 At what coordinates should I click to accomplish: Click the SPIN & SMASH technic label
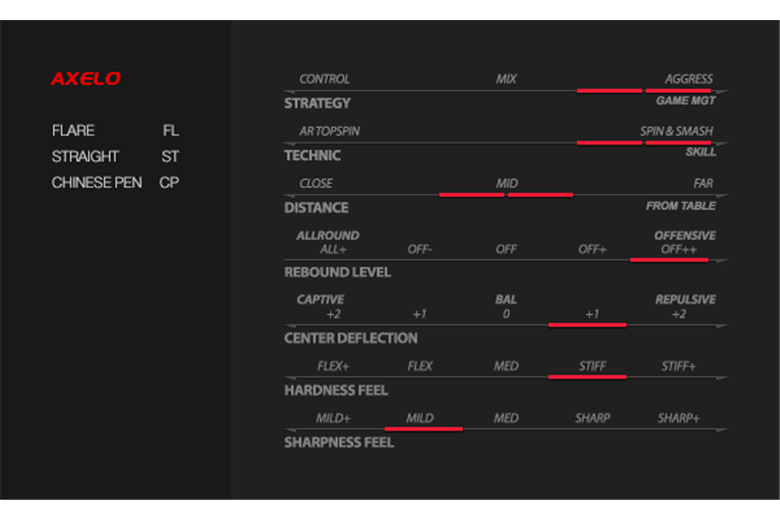[677, 131]
